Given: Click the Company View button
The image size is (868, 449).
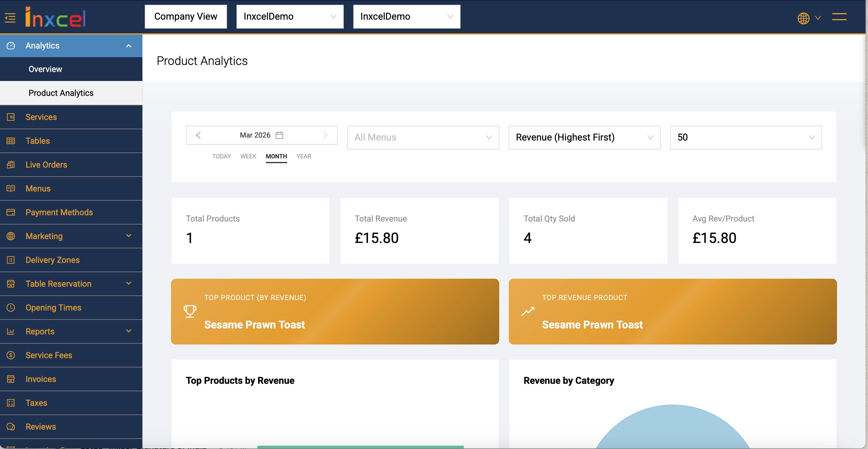Looking at the screenshot, I should point(186,16).
